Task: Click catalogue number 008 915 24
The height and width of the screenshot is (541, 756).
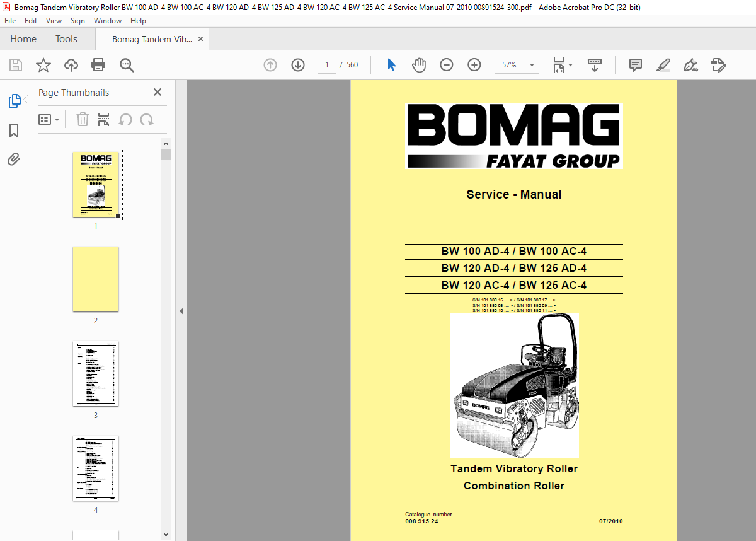Action: coord(421,521)
